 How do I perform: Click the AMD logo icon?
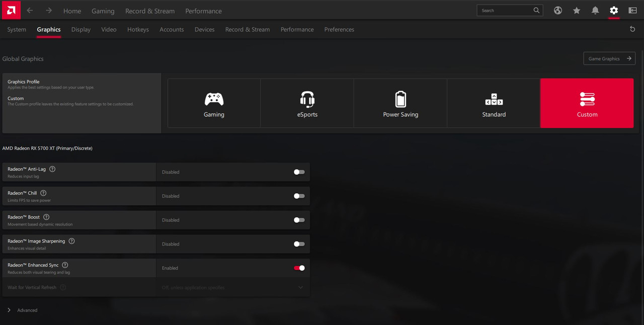point(11,10)
